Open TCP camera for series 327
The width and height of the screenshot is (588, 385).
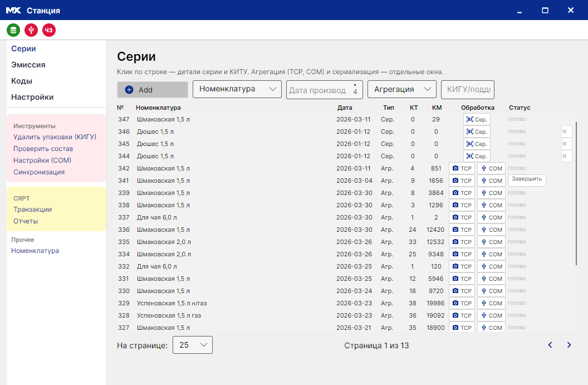click(x=462, y=327)
